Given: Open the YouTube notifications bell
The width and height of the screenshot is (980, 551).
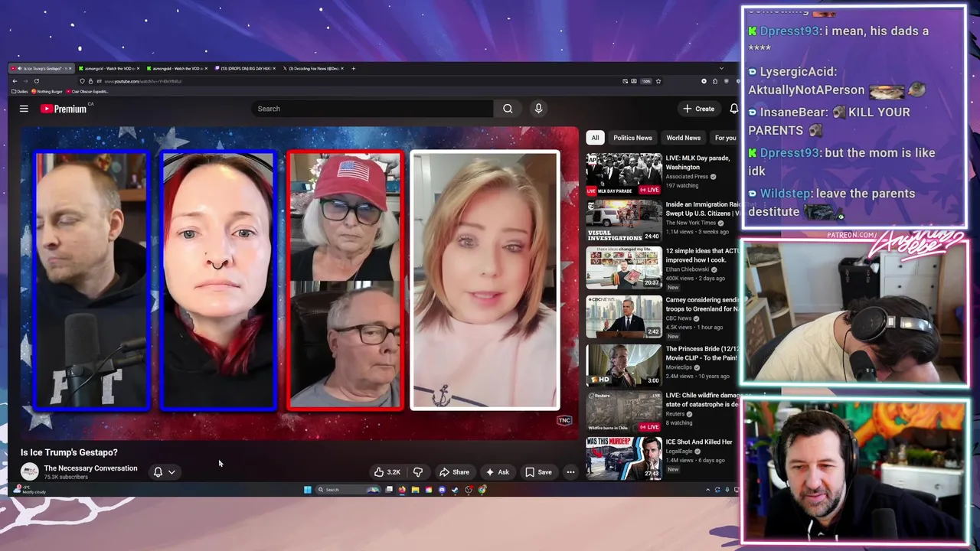Looking at the screenshot, I should coord(733,109).
